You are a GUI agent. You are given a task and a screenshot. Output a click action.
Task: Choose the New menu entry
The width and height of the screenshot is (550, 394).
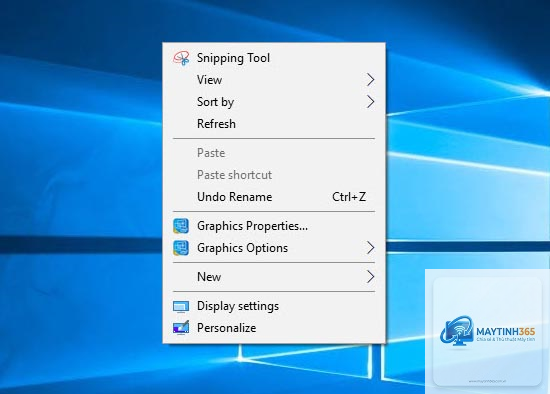(x=274, y=277)
